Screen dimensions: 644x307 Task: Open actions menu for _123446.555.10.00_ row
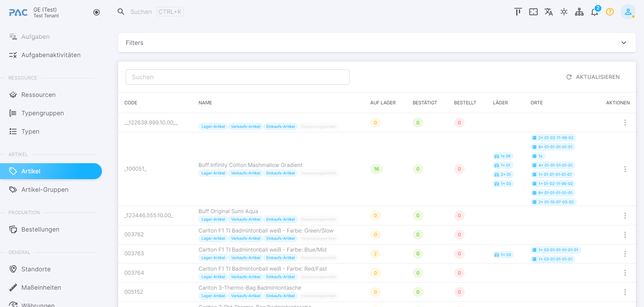pyautogui.click(x=625, y=216)
